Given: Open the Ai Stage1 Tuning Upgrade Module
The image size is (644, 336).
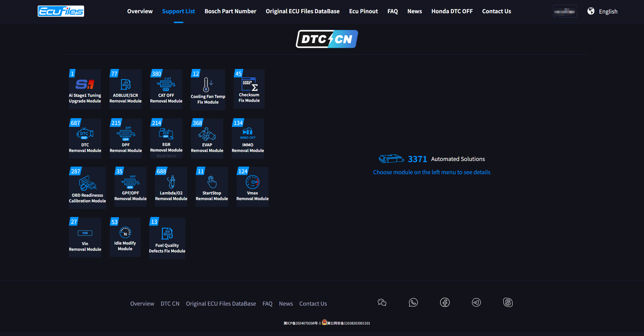Looking at the screenshot, I should coord(85,89).
